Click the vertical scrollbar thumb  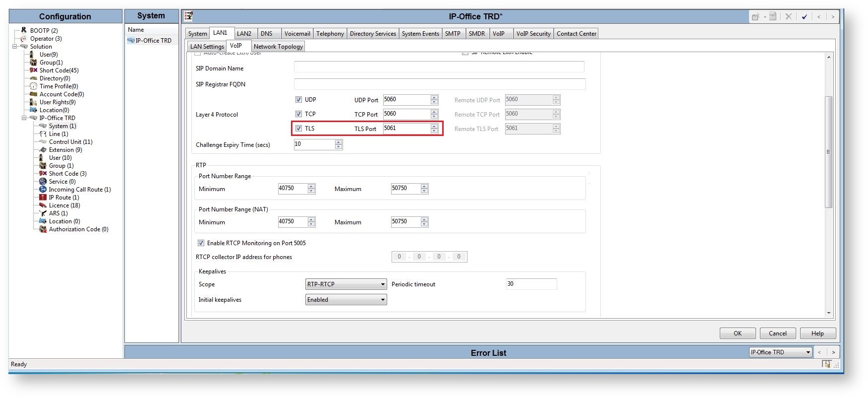coord(828,152)
